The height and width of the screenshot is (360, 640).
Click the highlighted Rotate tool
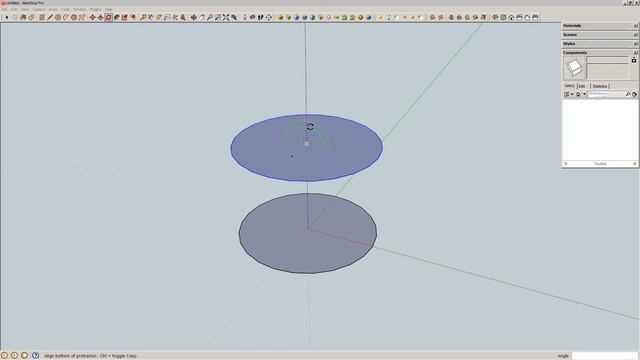pyautogui.click(x=108, y=17)
